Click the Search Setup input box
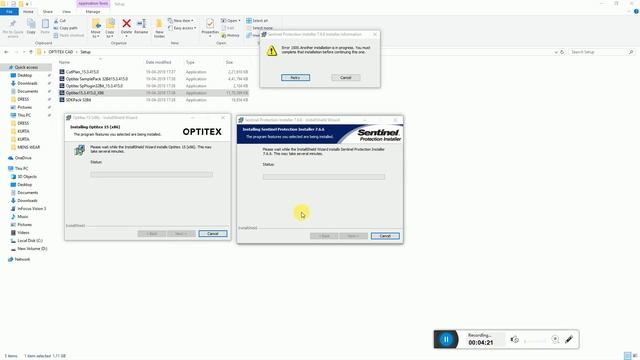This screenshot has width=640, height=360. point(601,52)
